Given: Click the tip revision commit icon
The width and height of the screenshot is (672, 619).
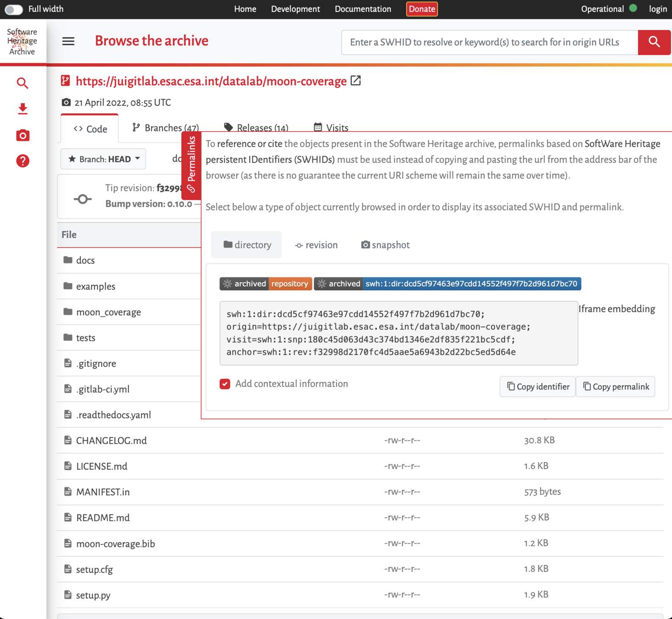Looking at the screenshot, I should pyautogui.click(x=83, y=199).
